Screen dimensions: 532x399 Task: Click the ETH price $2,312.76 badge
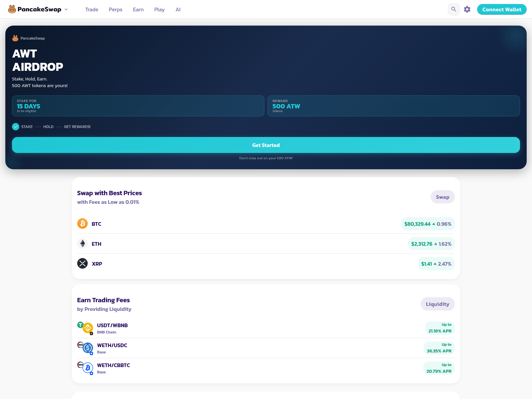[x=431, y=244]
